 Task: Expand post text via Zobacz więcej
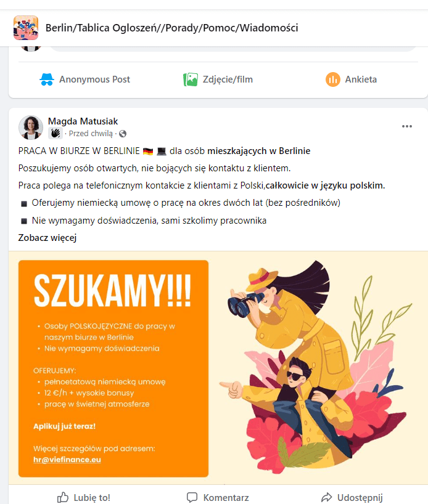47,238
